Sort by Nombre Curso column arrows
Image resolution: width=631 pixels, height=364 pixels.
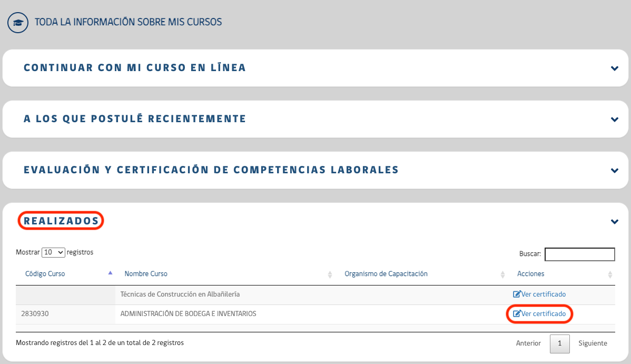pos(330,274)
